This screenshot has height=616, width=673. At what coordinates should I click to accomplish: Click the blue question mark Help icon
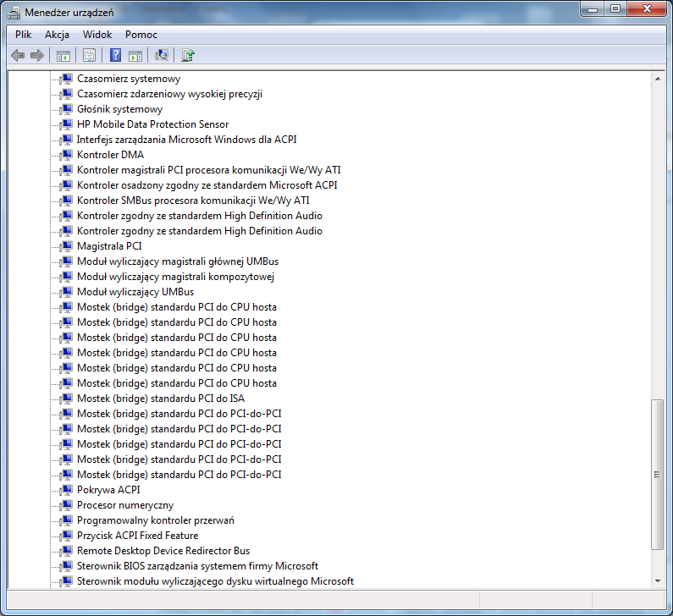click(x=115, y=55)
